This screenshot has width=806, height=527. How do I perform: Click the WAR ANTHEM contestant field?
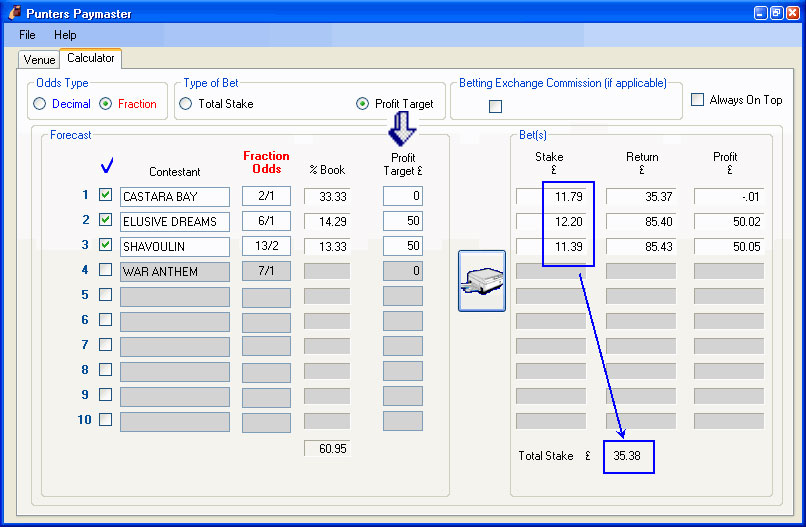click(175, 271)
